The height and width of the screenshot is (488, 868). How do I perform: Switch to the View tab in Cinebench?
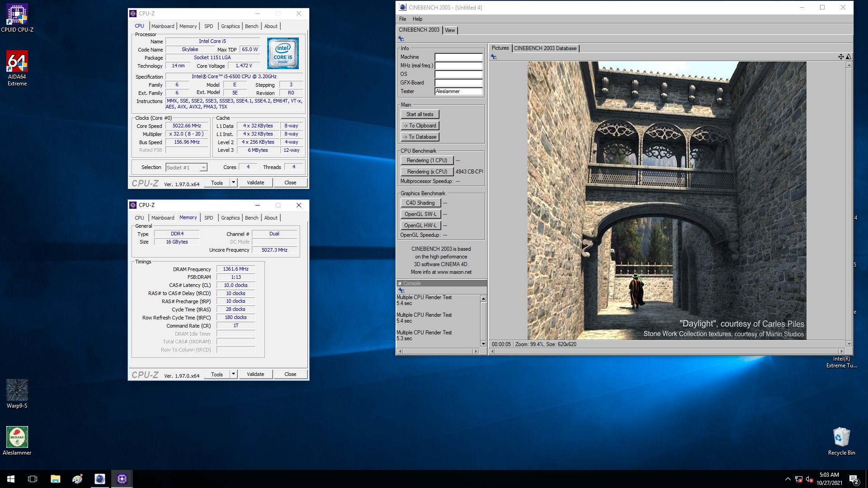coord(450,30)
